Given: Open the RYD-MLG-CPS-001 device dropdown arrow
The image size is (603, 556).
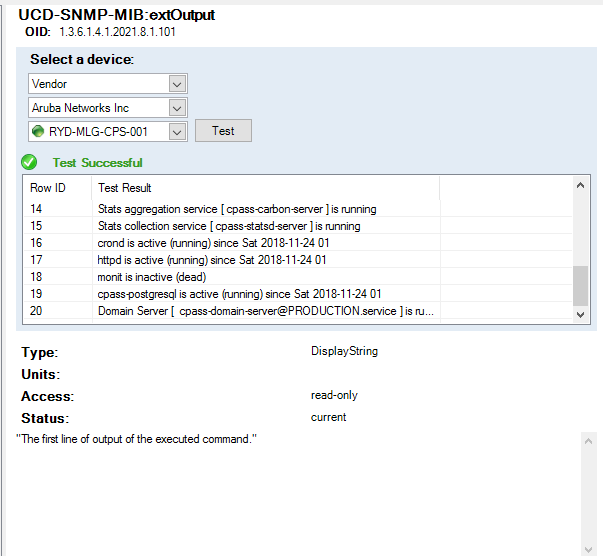Looking at the screenshot, I should [x=177, y=132].
